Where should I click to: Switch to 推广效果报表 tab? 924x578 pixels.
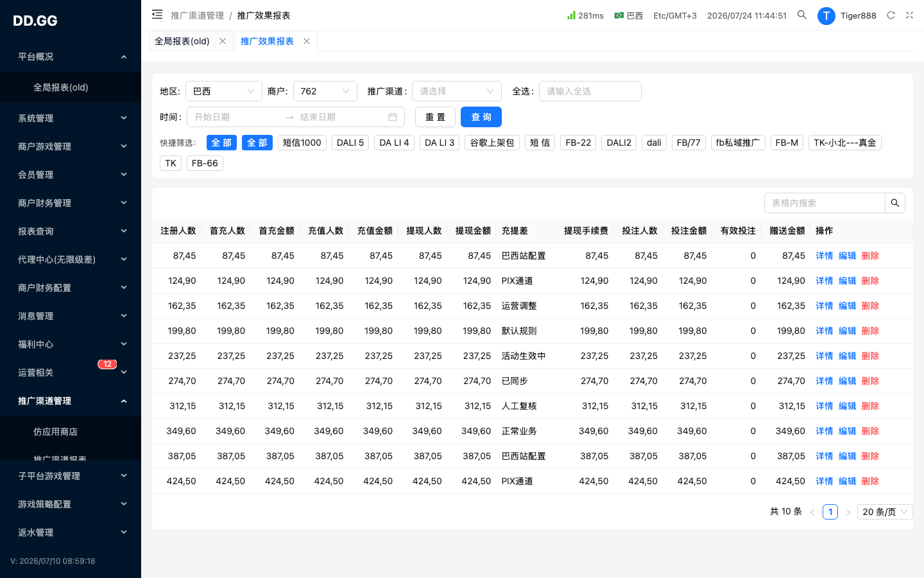(x=267, y=41)
